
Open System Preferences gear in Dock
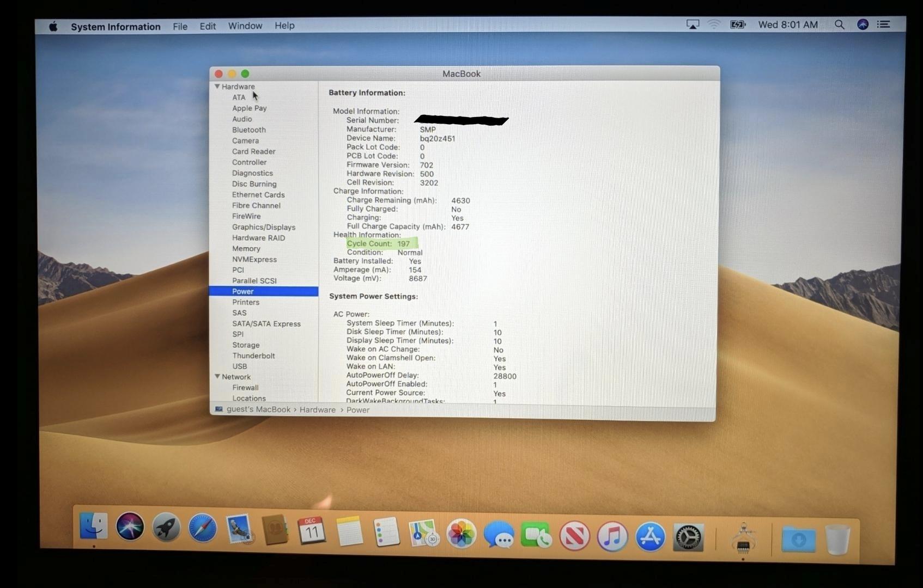(688, 538)
